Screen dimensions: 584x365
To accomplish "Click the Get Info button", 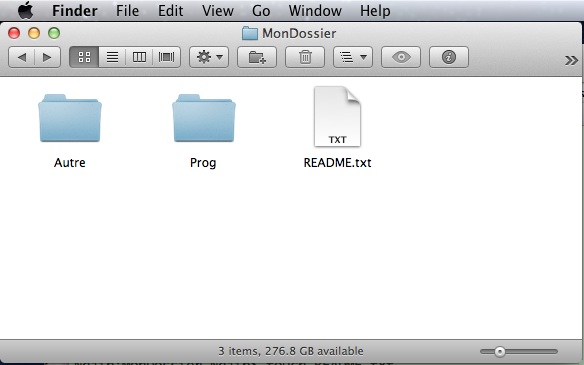I will 449,57.
